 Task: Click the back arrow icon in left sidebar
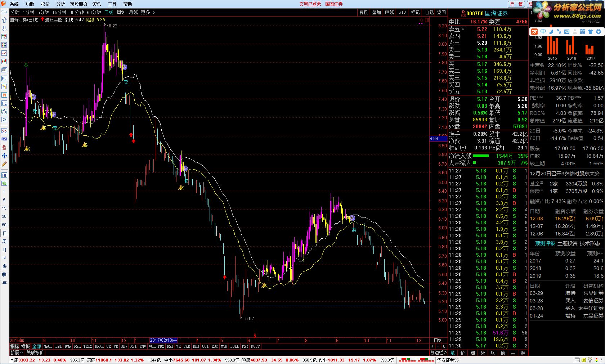coord(4,12)
